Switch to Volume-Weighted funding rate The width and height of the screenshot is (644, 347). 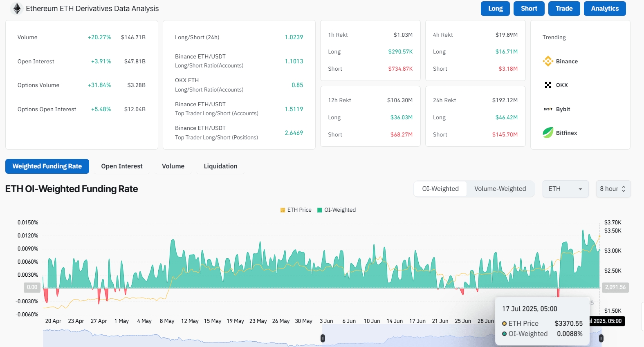(x=500, y=189)
